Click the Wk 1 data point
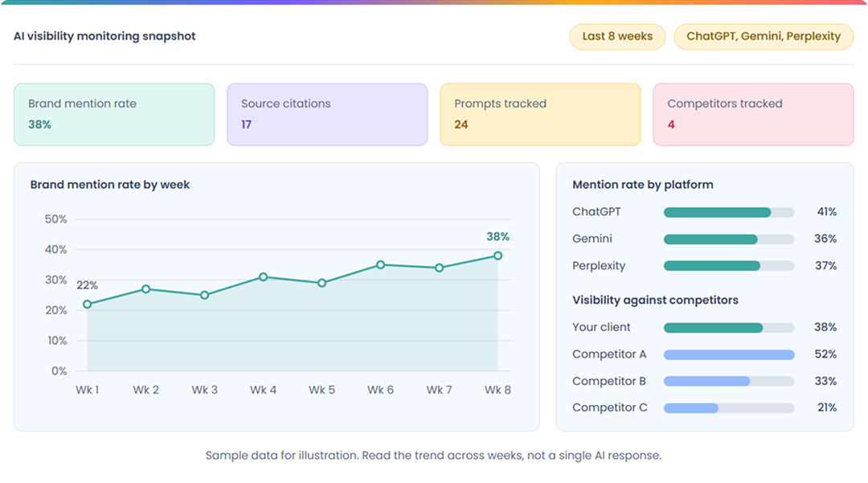 tap(87, 305)
